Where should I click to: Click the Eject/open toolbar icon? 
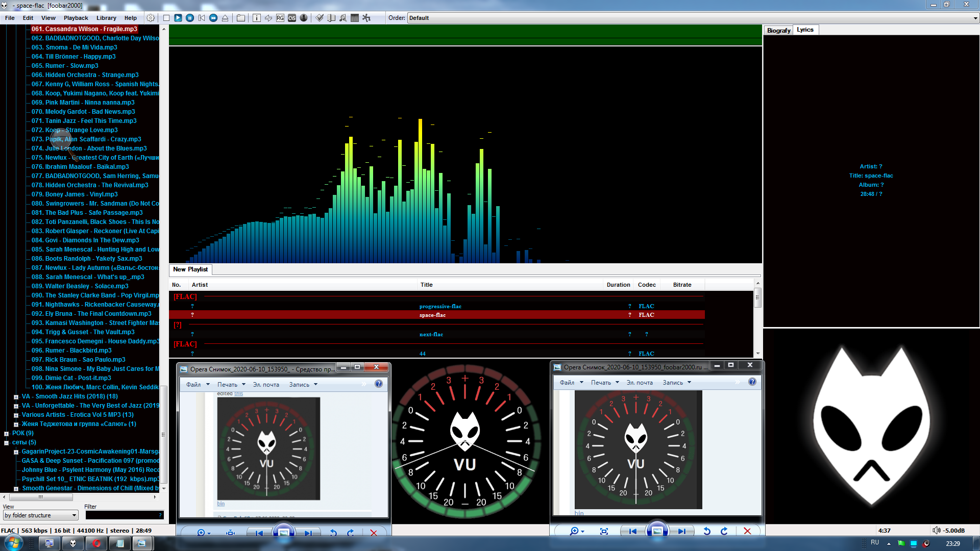[x=225, y=18]
